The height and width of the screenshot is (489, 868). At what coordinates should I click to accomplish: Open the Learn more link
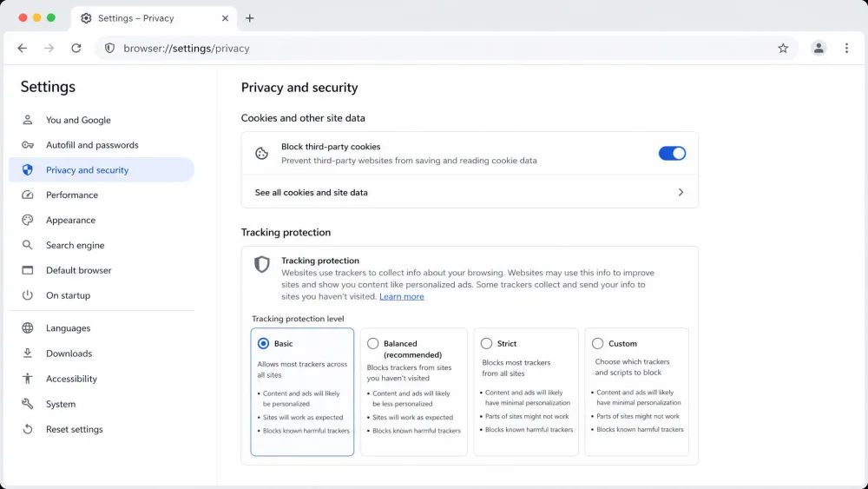pyautogui.click(x=401, y=296)
